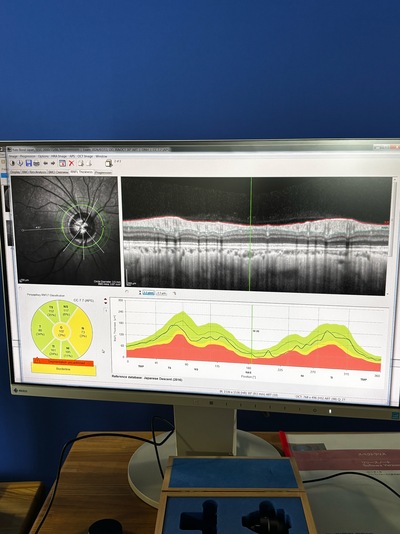Screen dimensions: 400x534
Task: Click the NS sector of the pie
Action: (x=66, y=310)
